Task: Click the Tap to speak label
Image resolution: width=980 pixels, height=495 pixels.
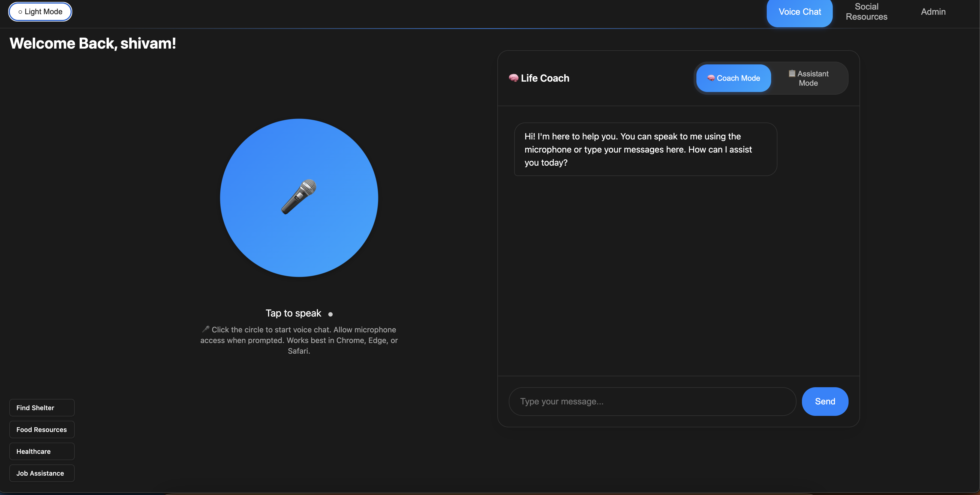Action: pos(293,313)
